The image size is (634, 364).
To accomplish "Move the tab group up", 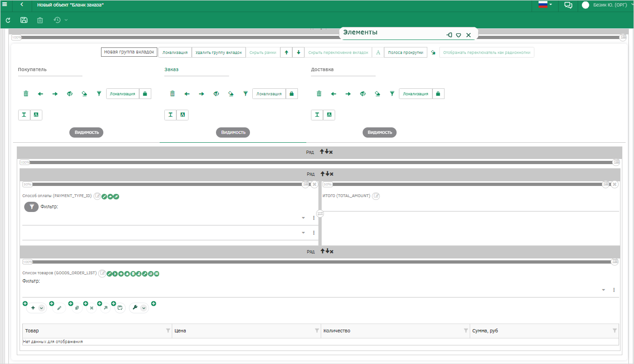I will click(286, 53).
